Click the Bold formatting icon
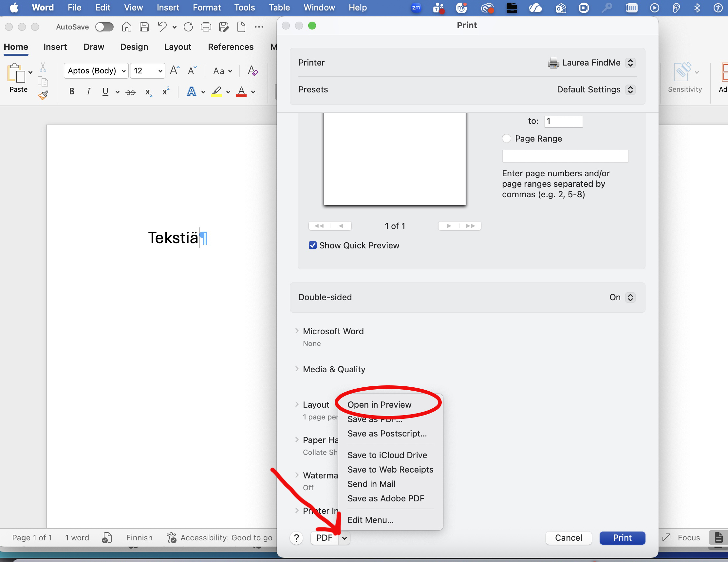Screen dimensions: 728x562 click(71, 92)
